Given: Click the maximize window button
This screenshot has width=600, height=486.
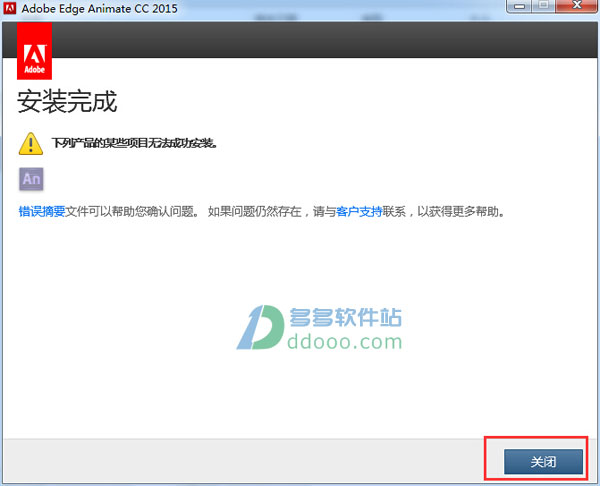Looking at the screenshot, I should pos(543,6).
